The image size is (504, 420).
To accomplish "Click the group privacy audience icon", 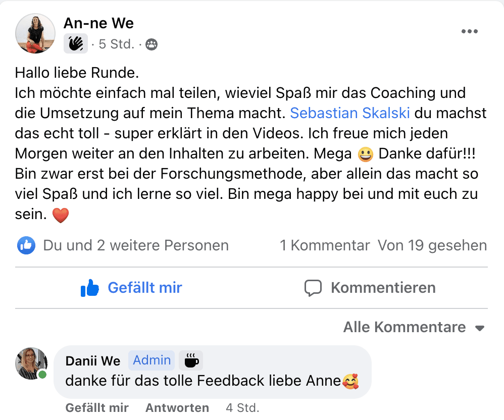I will (152, 44).
